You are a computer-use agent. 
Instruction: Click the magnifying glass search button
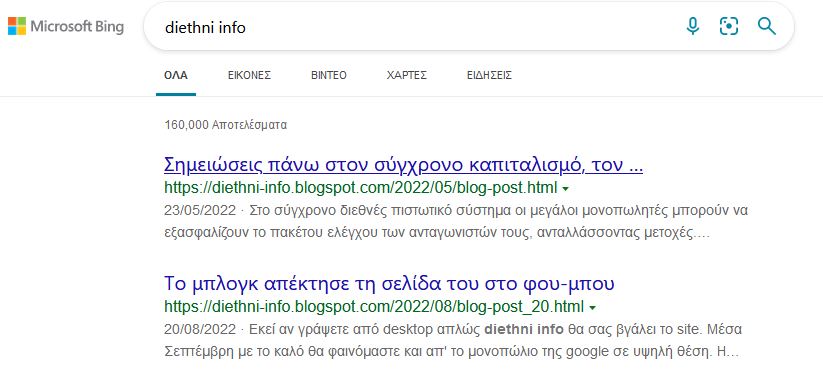tap(767, 26)
